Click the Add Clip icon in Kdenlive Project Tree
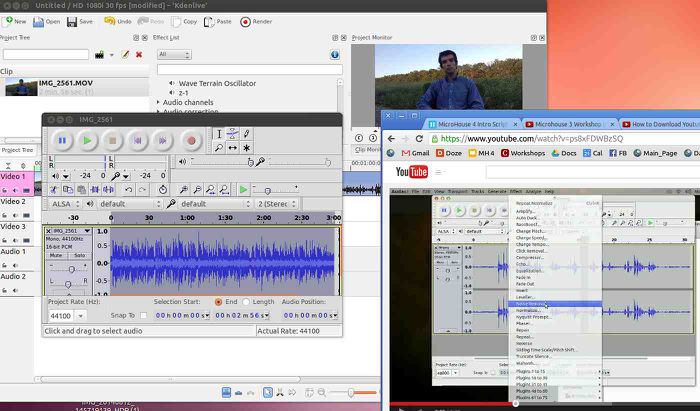The image size is (700, 411). [99, 54]
